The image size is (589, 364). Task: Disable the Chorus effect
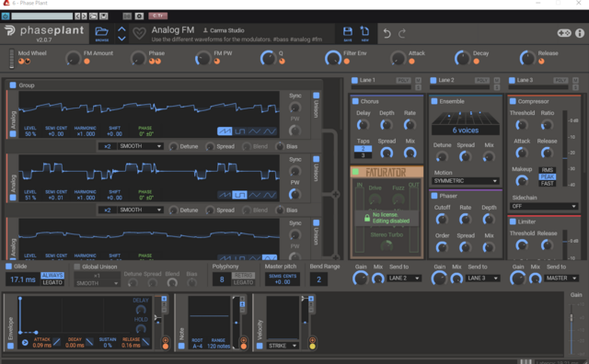[x=355, y=101]
